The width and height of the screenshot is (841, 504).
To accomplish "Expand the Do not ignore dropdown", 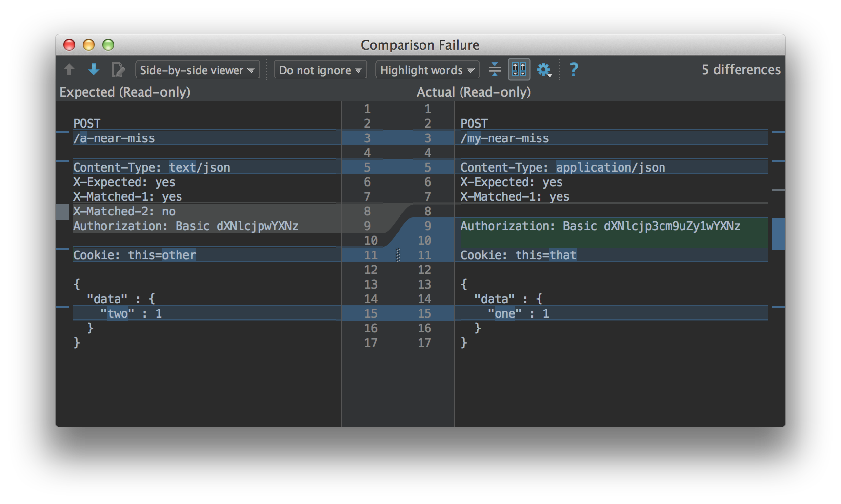I will [x=320, y=70].
